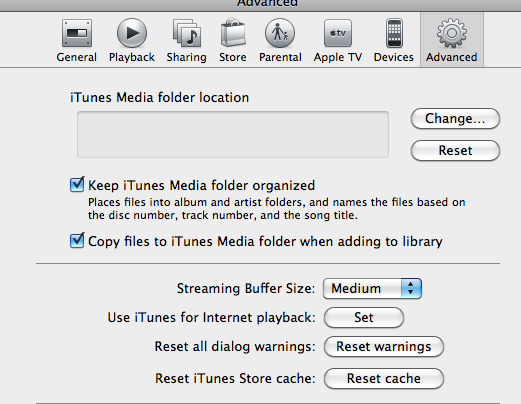Click the 'iTunes Media folder location' heading
The height and width of the screenshot is (404, 521).
159,98
